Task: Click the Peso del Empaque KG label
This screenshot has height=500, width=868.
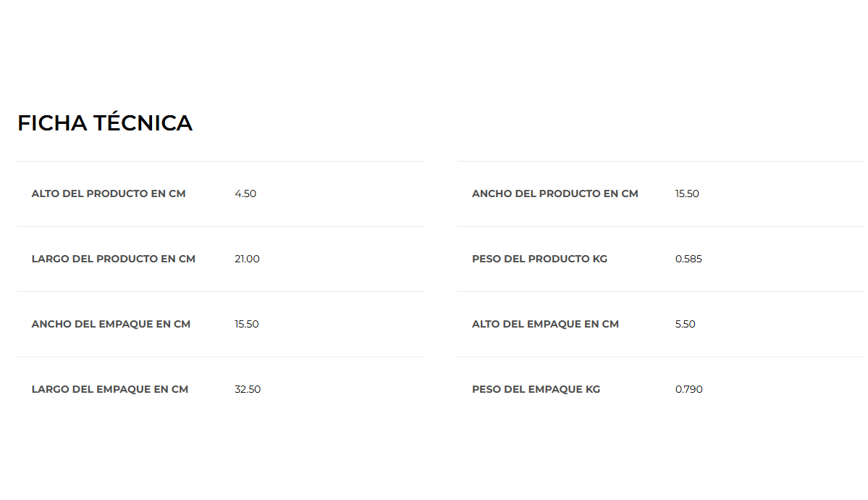Action: pyautogui.click(x=536, y=389)
